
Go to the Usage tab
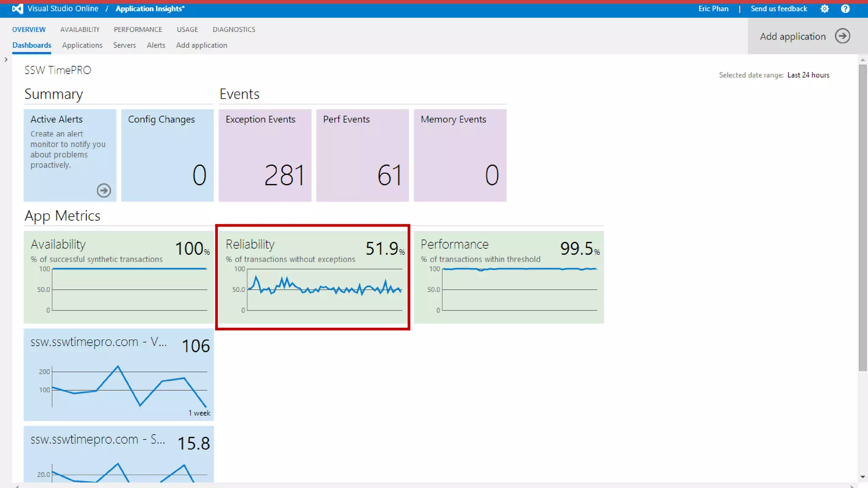point(187,29)
